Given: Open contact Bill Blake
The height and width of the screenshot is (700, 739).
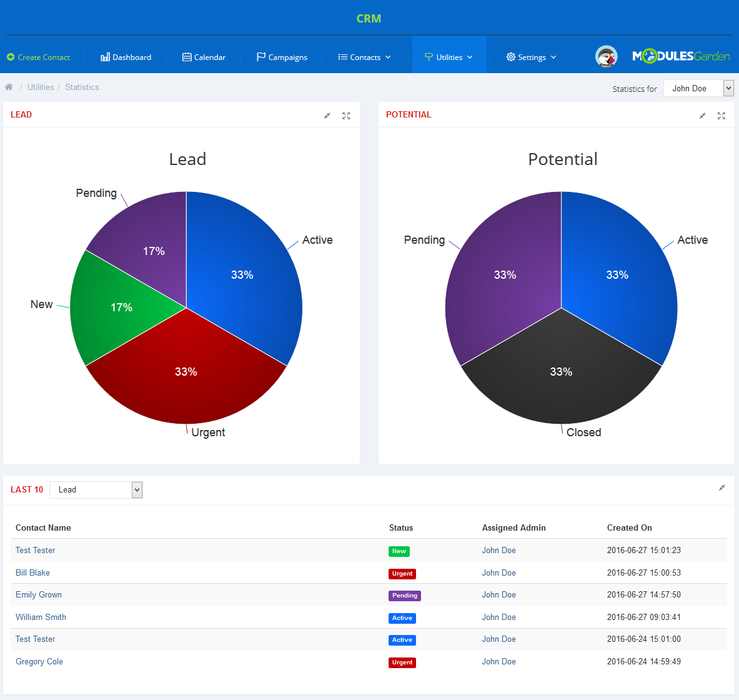Looking at the screenshot, I should [32, 572].
